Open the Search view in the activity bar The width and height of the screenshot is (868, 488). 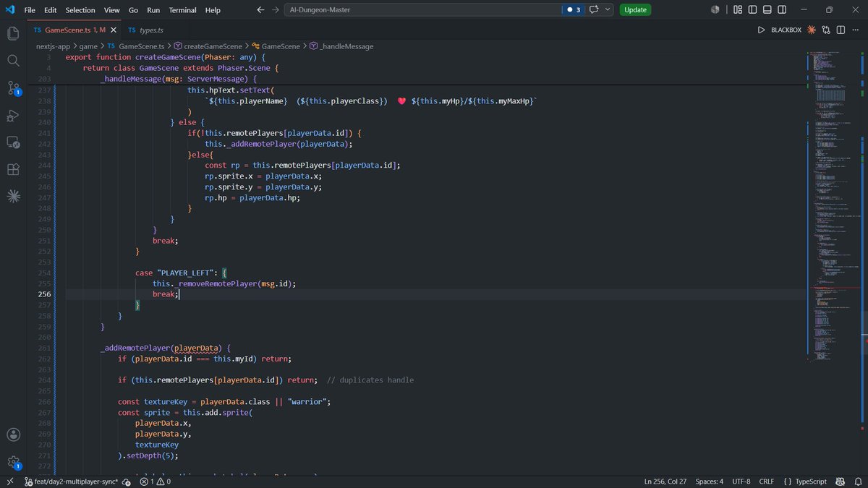13,60
